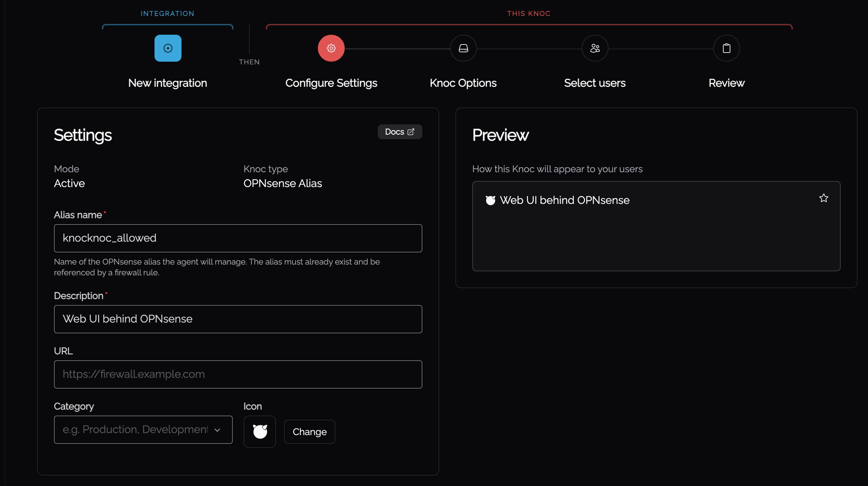
Task: Jump to the Review clipboard icon step
Action: (x=726, y=48)
